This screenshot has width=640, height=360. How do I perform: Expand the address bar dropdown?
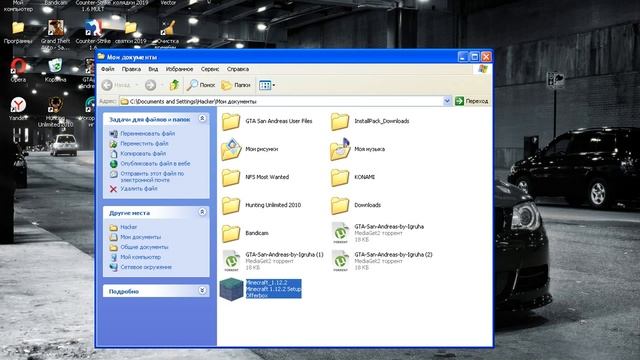[447, 101]
